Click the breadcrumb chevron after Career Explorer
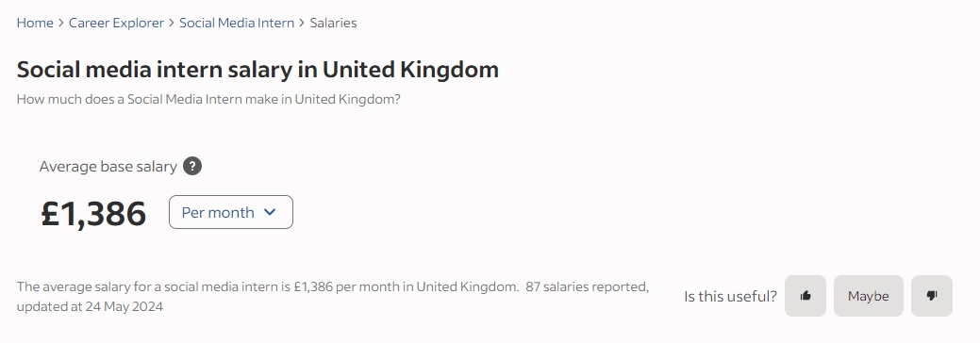The height and width of the screenshot is (343, 980). pyautogui.click(x=172, y=24)
